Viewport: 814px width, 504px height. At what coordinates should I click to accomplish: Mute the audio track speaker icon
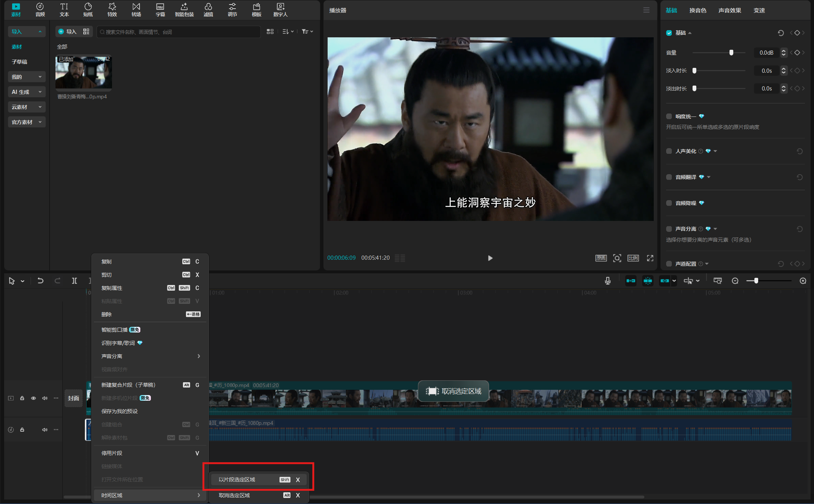click(x=45, y=430)
